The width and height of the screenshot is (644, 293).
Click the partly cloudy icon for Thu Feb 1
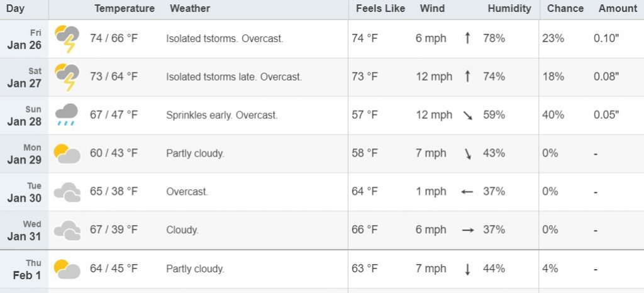point(67,269)
